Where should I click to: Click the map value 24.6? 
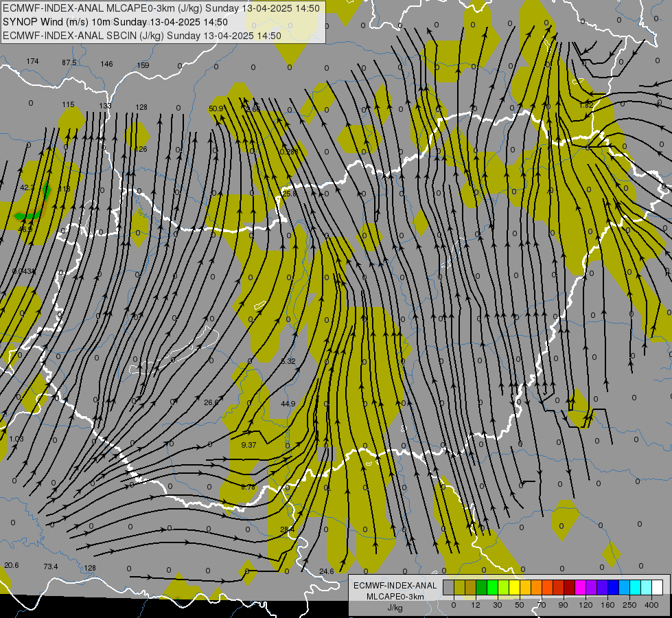tap(327, 571)
